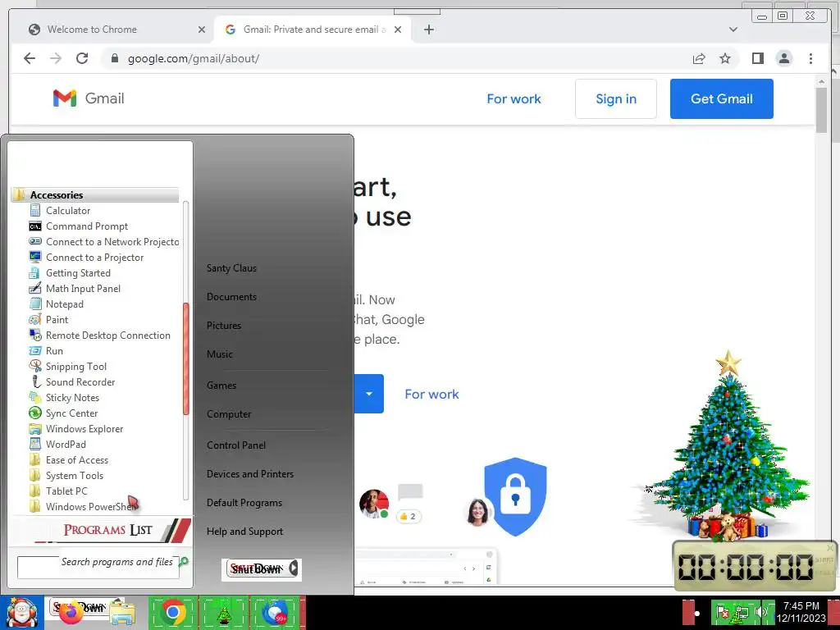Toggle Chrome side panel
Viewport: 840px width, 630px height.
pyautogui.click(x=757, y=58)
